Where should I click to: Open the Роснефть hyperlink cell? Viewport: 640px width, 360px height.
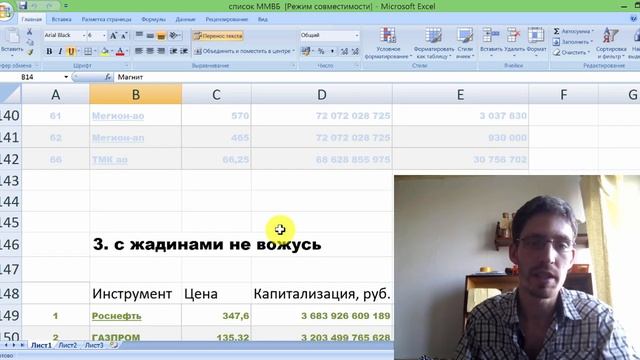pos(116,316)
